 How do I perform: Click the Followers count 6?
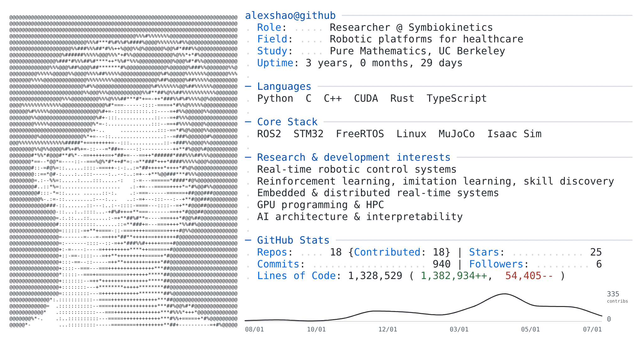599,264
